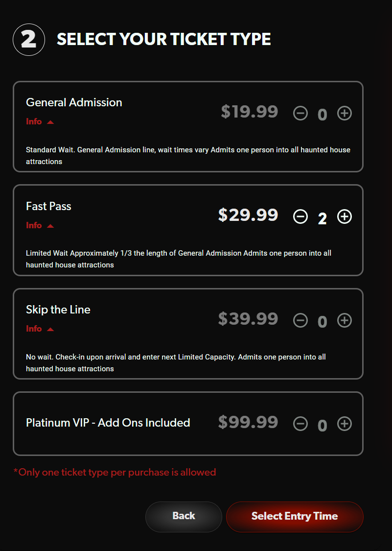The image size is (392, 551).
Task: Click the step 2 circle indicator
Action: point(29,40)
